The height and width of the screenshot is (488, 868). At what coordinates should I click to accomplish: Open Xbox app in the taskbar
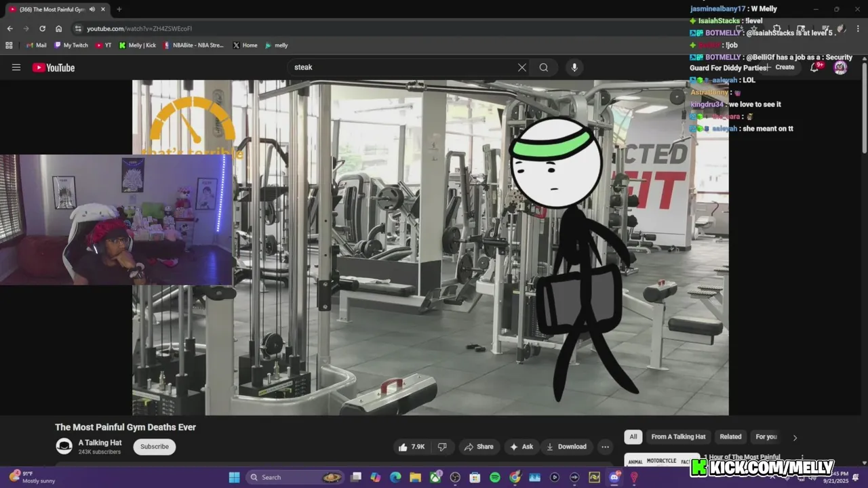[x=435, y=477]
